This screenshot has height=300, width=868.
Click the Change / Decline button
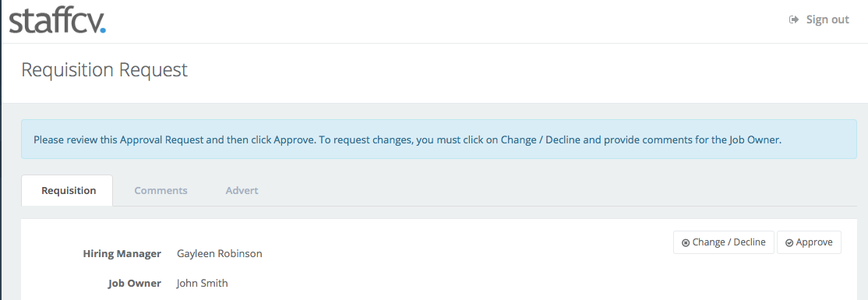(724, 242)
